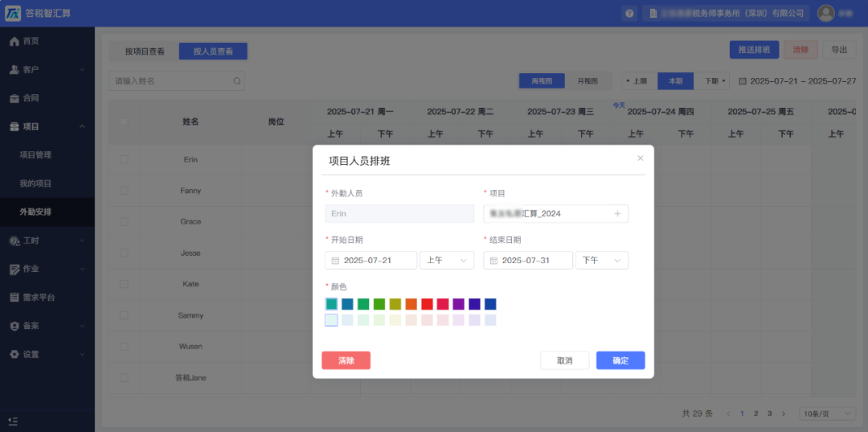Go to page 3 in pagination

(x=769, y=413)
